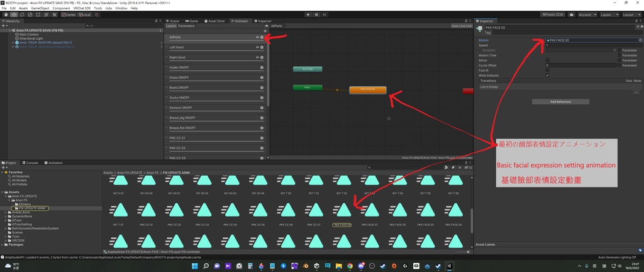Switch to the Parameters tab in Animator
Image resolution: width=644 pixels, height=272 pixels.
click(x=186, y=26)
